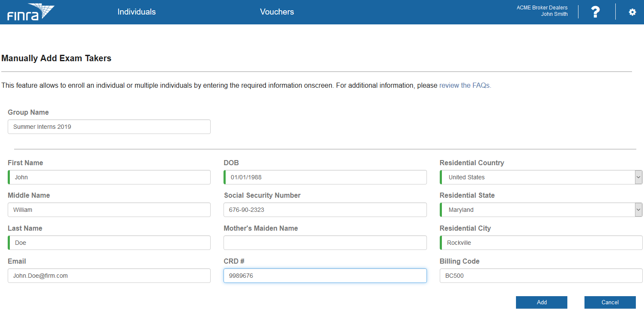Open help via the question mark icon
644x309 pixels.
click(x=595, y=12)
